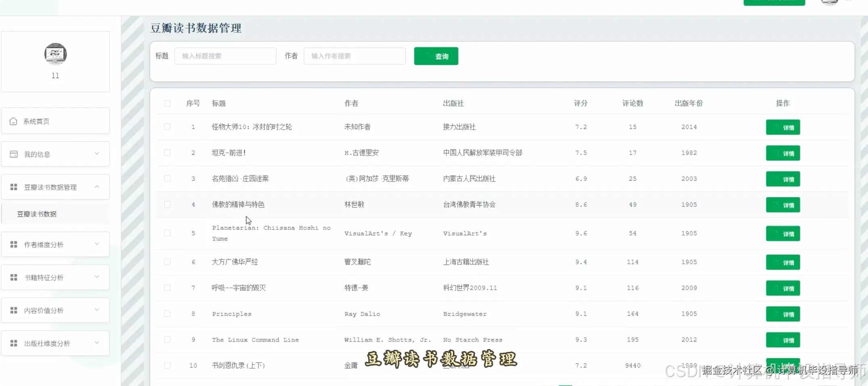This screenshot has width=868, height=386.
Task: Check the row for Principles
Action: click(x=168, y=314)
